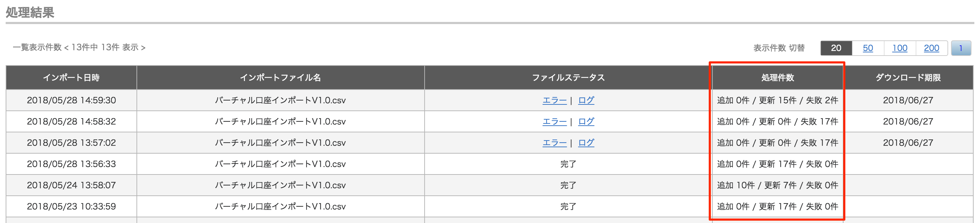Click the インポートファイル名 column header
The image size is (980, 223).
coord(280,78)
